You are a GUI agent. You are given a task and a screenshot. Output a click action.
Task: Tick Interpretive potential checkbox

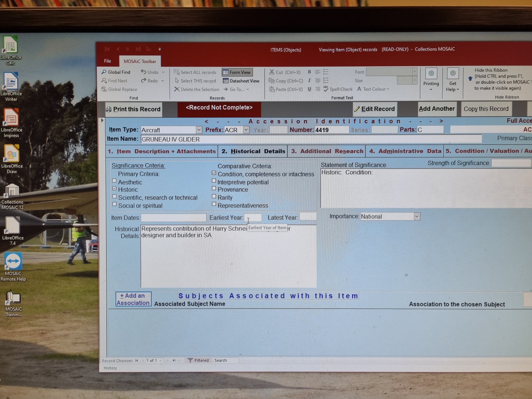coord(214,181)
